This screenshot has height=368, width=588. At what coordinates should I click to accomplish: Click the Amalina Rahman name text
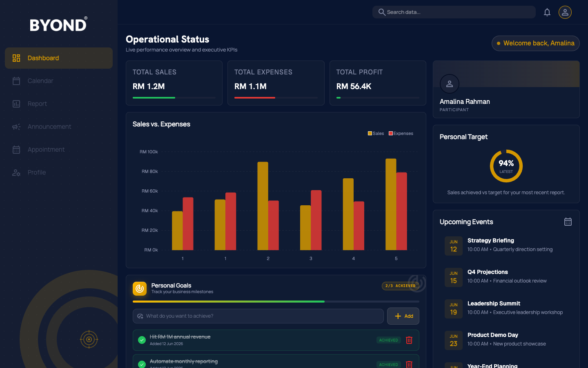tap(465, 101)
